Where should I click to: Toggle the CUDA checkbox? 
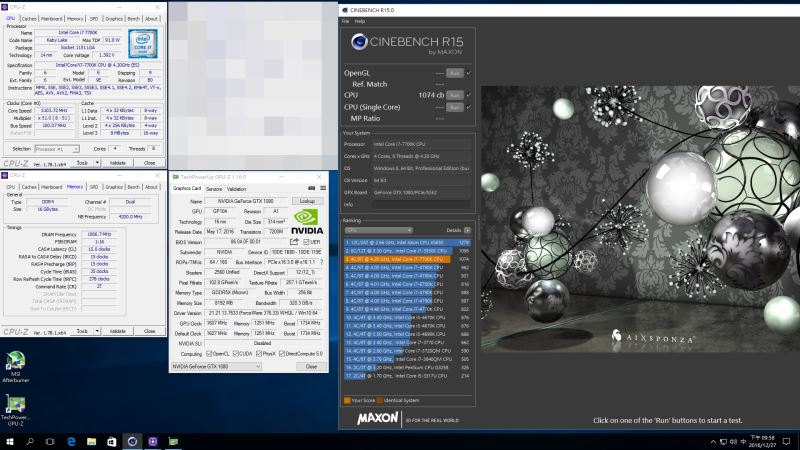236,354
